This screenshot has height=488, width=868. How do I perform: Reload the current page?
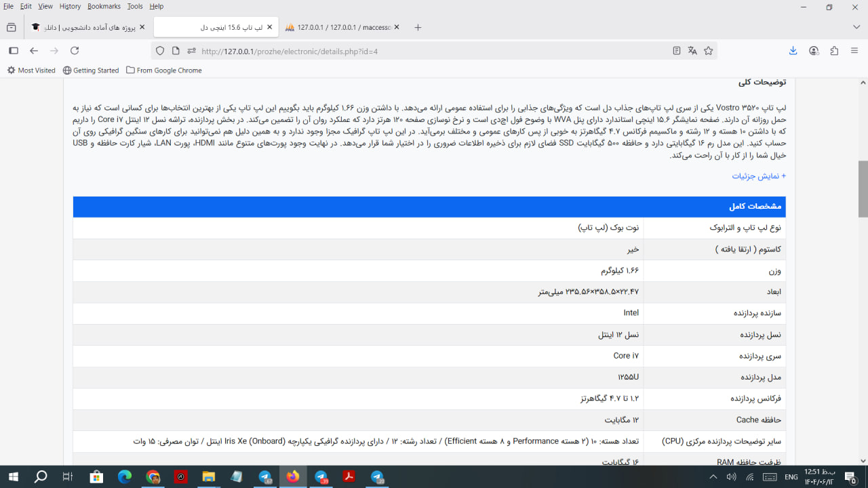[x=75, y=51]
